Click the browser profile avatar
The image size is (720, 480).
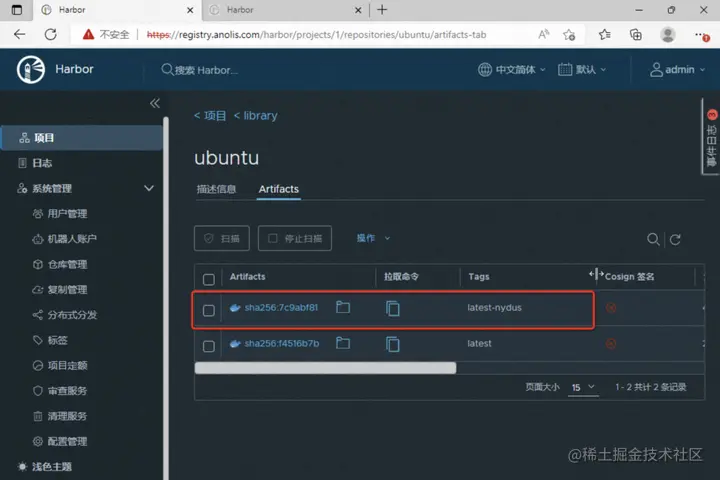(x=668, y=34)
